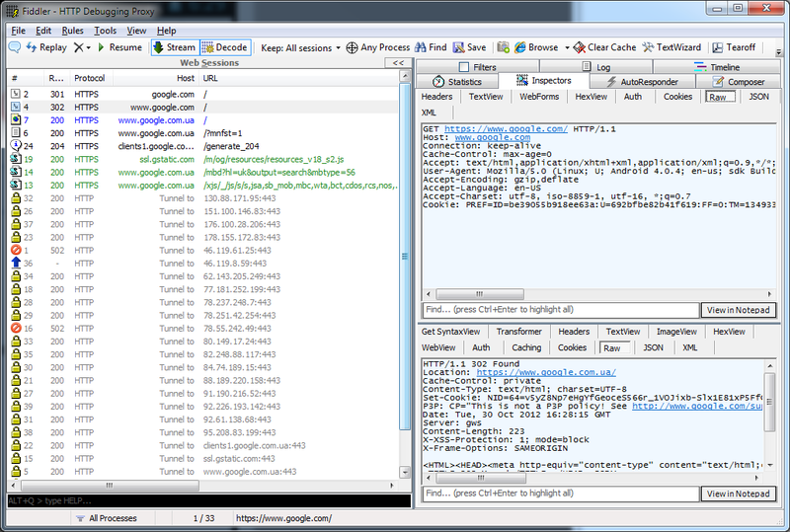This screenshot has width=790, height=532.
Task: Click sessions list vertical scrollbar
Action: (405, 257)
